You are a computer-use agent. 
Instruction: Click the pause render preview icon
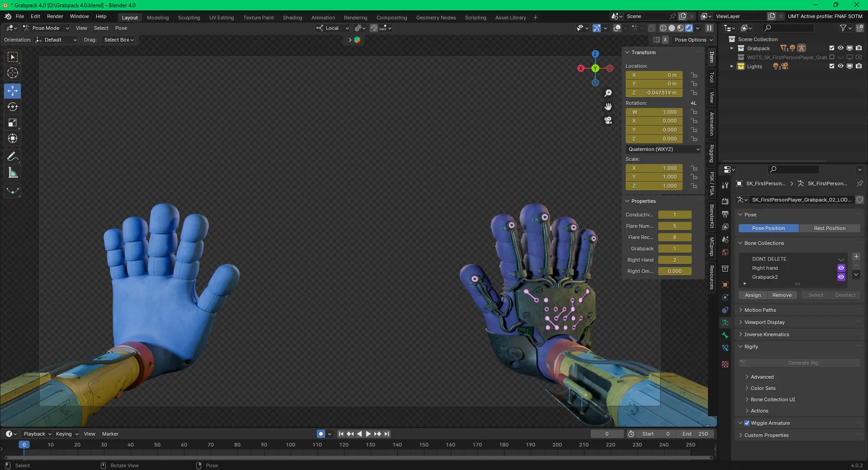(710, 28)
